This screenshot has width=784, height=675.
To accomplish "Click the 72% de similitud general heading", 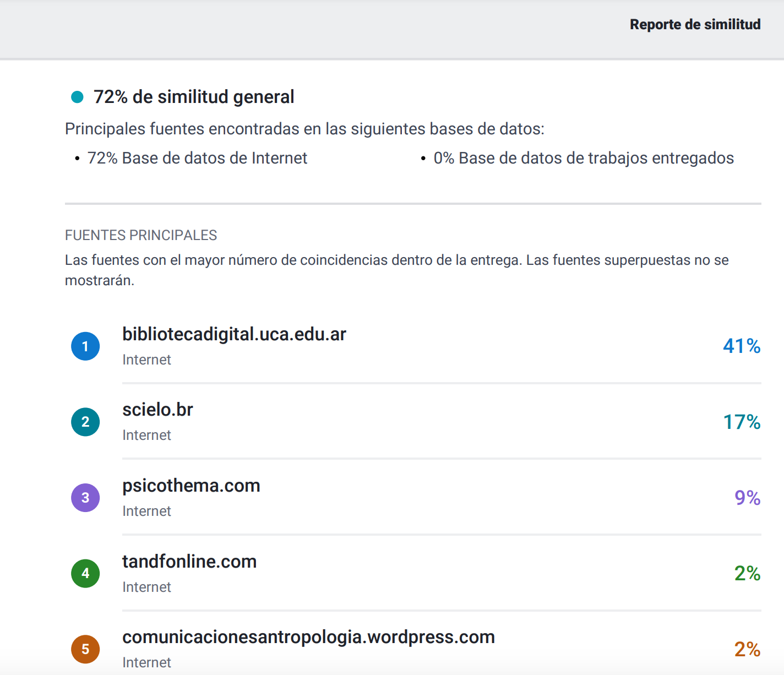I will tap(194, 97).
